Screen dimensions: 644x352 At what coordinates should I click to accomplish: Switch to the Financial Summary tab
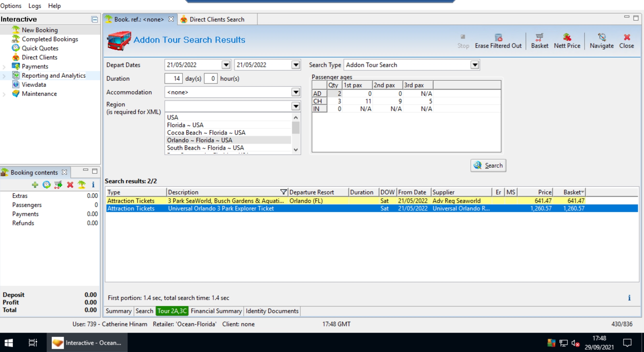216,311
